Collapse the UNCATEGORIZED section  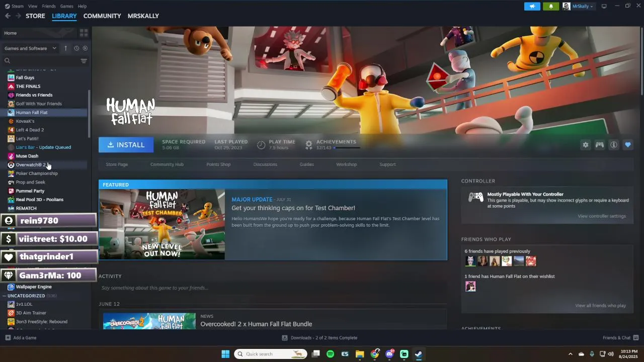coord(5,296)
